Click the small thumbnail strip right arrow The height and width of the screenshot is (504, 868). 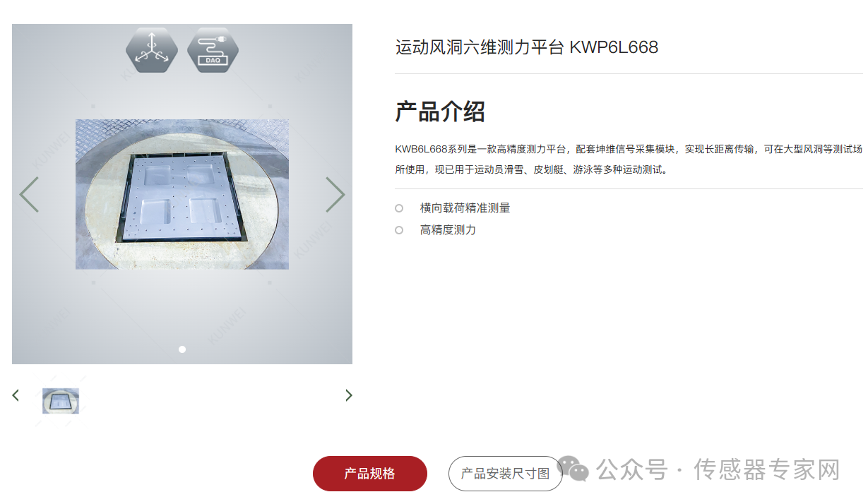click(x=348, y=395)
